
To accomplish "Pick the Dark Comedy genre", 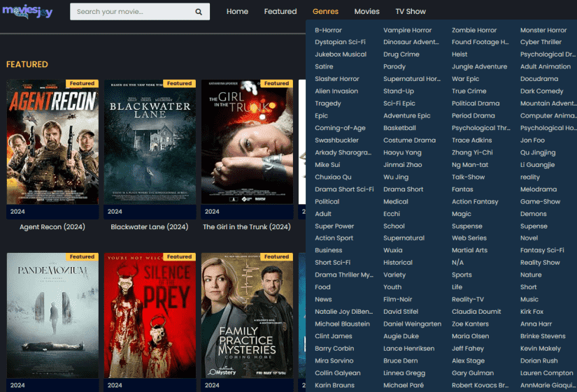I will coord(541,92).
